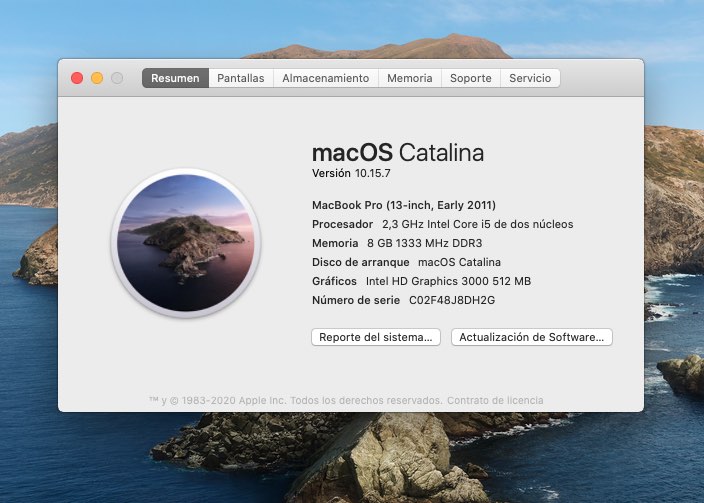
Task: Click the Gráficos Intel HD Graphics 3000 line
Action: (421, 281)
